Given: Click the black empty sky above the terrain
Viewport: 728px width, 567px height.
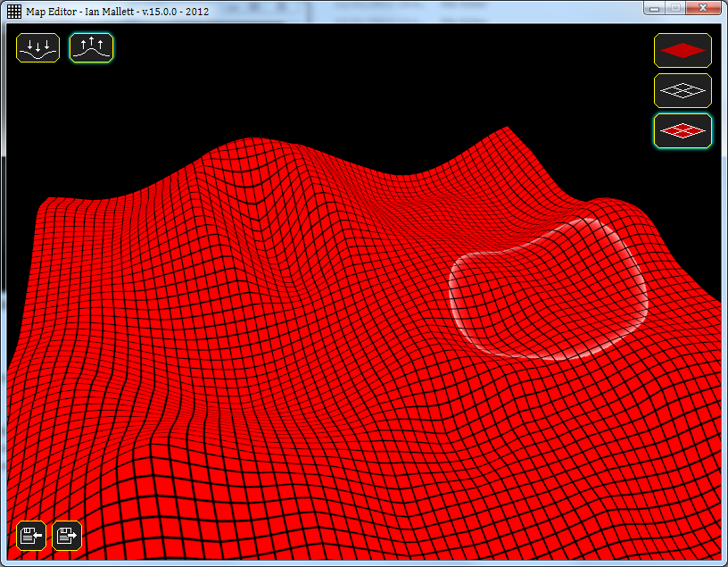Looking at the screenshot, I should (357, 80).
